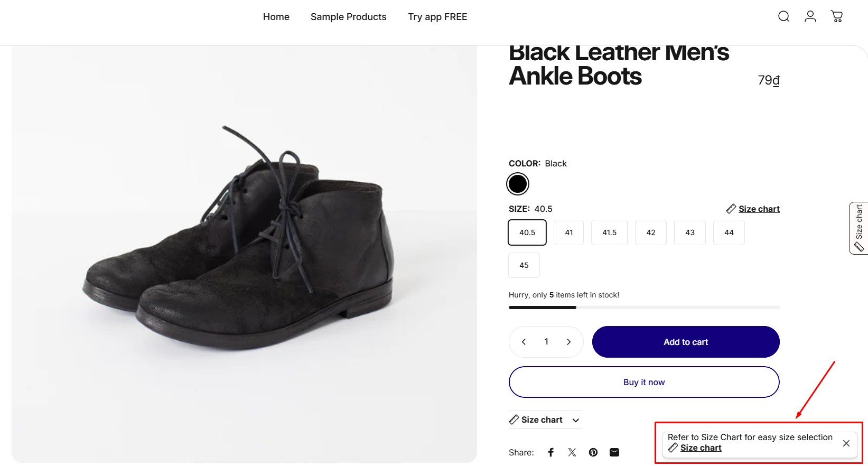Share product on Pinterest
Image resolution: width=868 pixels, height=466 pixels.
click(x=593, y=452)
